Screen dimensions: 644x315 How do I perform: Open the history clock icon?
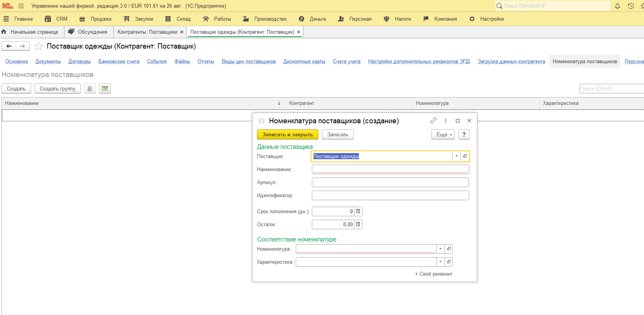click(x=631, y=6)
